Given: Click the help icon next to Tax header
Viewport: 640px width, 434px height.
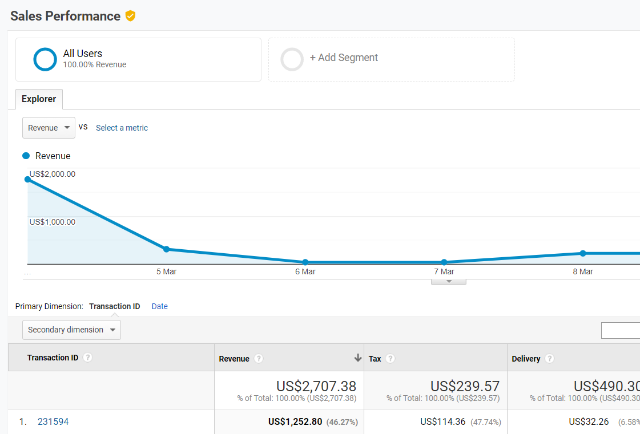Looking at the screenshot, I should 391,358.
